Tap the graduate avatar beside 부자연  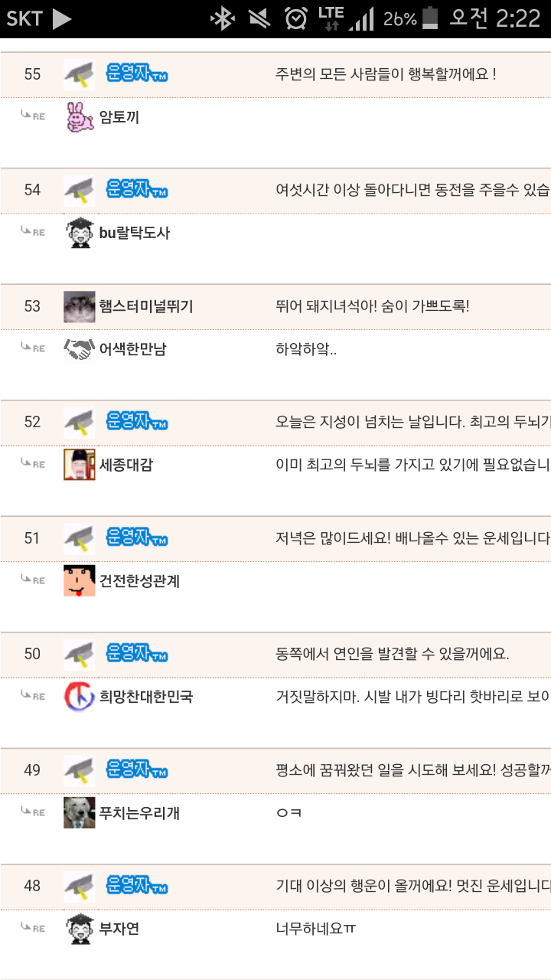(80, 929)
